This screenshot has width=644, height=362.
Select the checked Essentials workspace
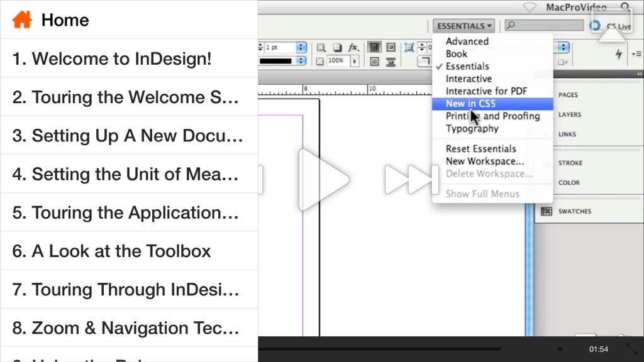coord(492,66)
